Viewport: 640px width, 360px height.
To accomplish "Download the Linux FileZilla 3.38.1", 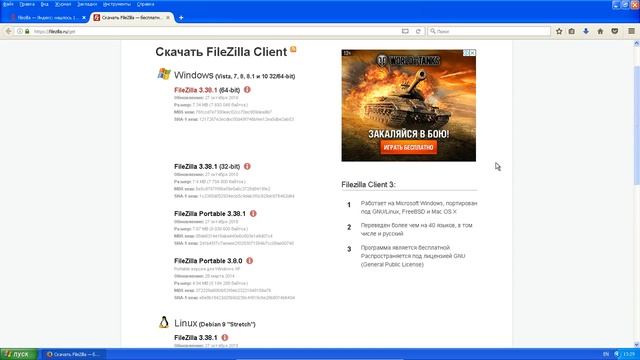I will [196, 338].
